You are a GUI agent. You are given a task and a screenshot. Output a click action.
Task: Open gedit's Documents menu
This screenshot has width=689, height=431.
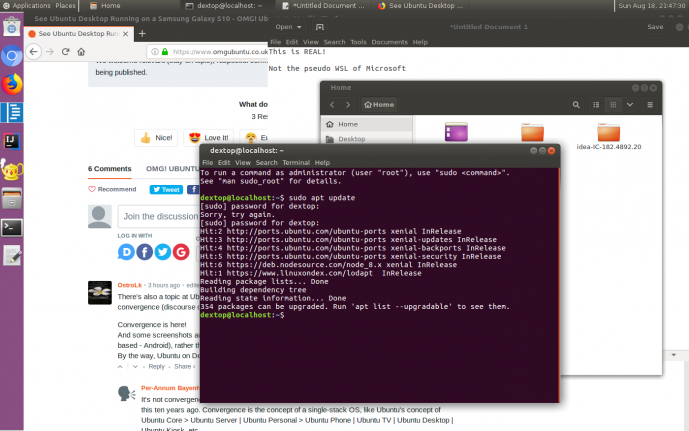click(389, 42)
